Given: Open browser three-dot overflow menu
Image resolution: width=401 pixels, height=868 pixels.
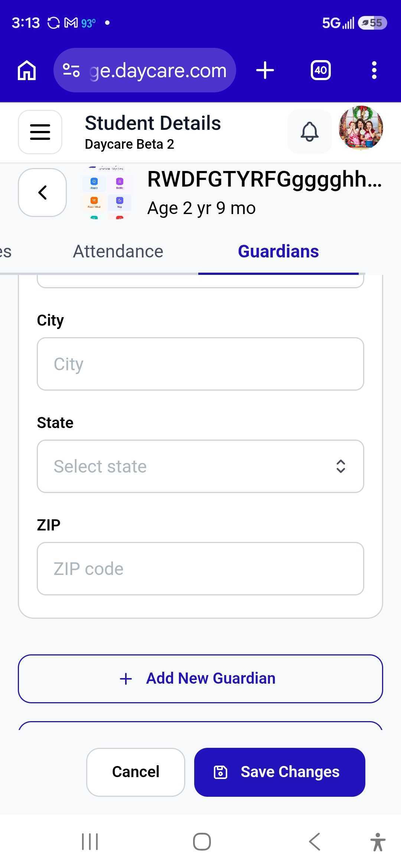Looking at the screenshot, I should coord(374,70).
